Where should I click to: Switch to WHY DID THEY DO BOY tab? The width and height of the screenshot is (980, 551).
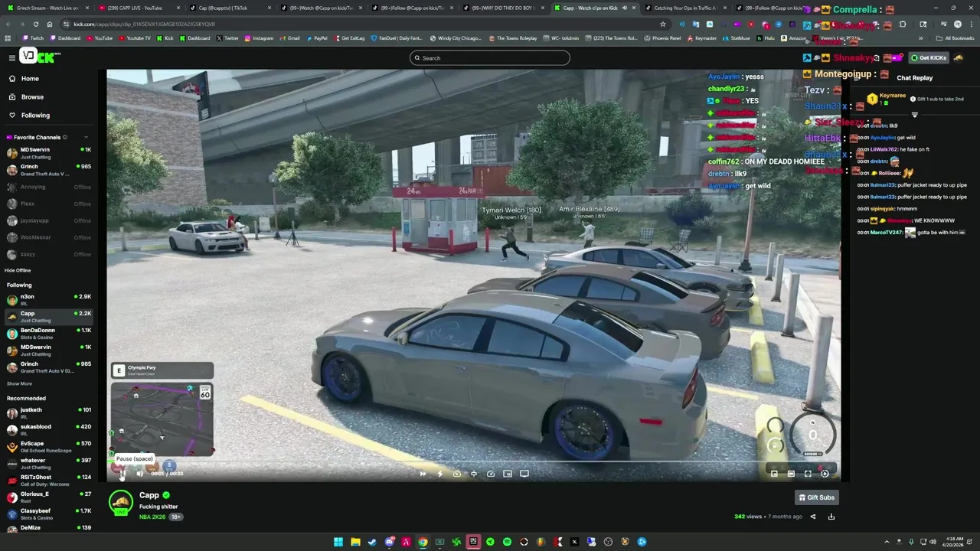pos(502,8)
